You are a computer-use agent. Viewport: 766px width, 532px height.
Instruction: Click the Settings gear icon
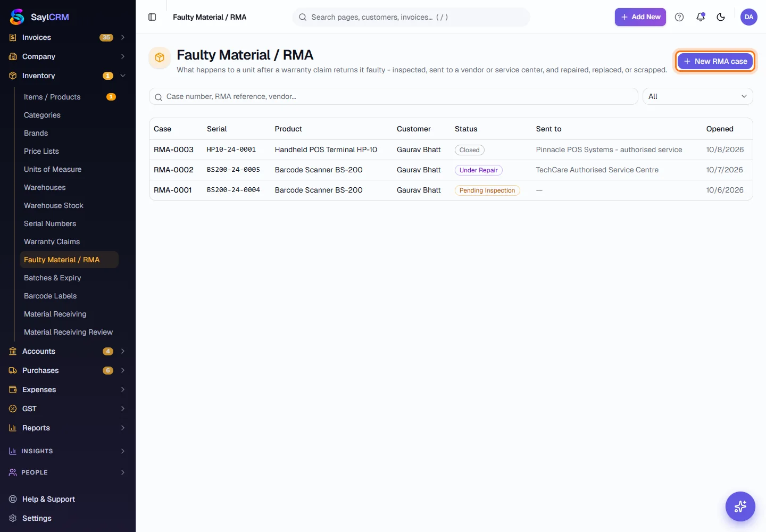click(x=13, y=518)
